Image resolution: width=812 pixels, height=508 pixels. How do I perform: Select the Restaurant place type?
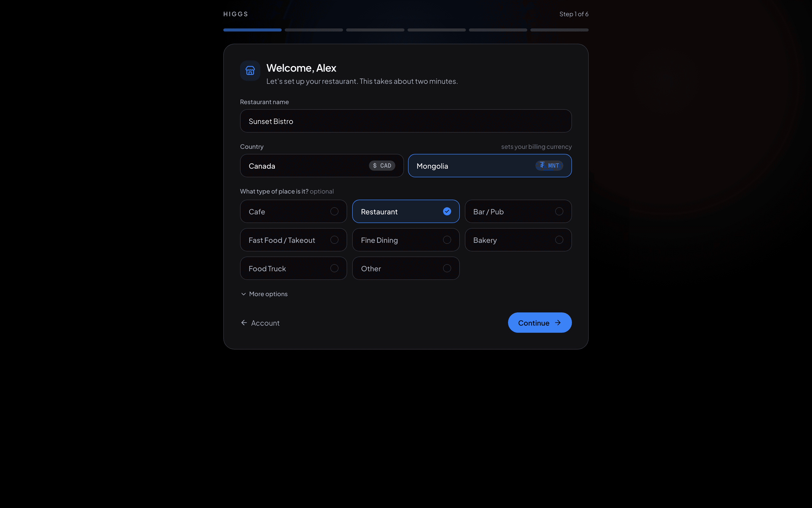pos(406,211)
